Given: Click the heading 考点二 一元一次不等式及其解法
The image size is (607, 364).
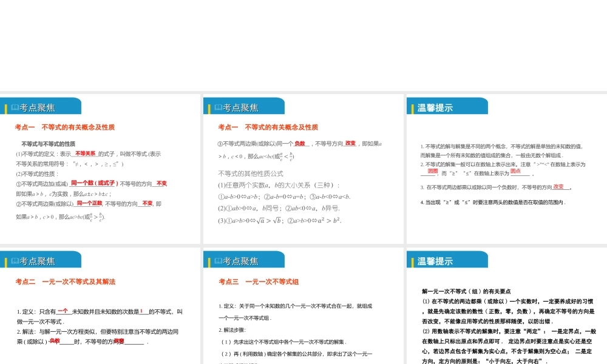Looking at the screenshot, I should coord(66,281).
